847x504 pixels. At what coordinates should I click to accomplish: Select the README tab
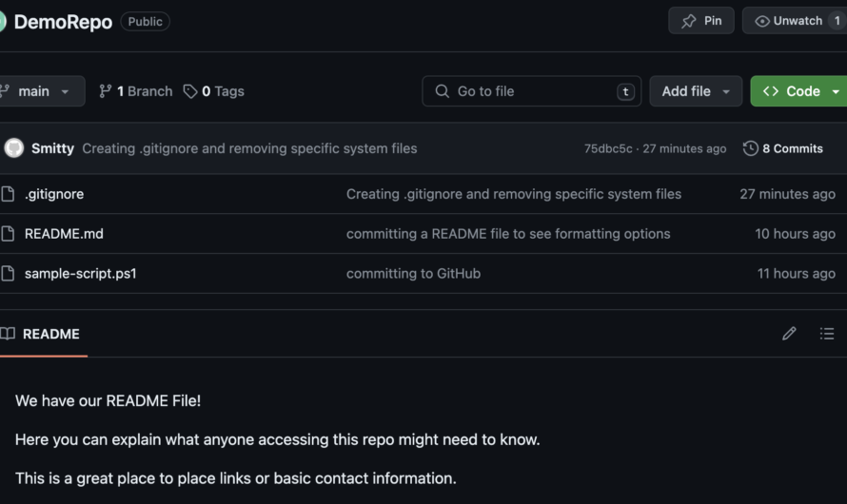pyautogui.click(x=43, y=334)
